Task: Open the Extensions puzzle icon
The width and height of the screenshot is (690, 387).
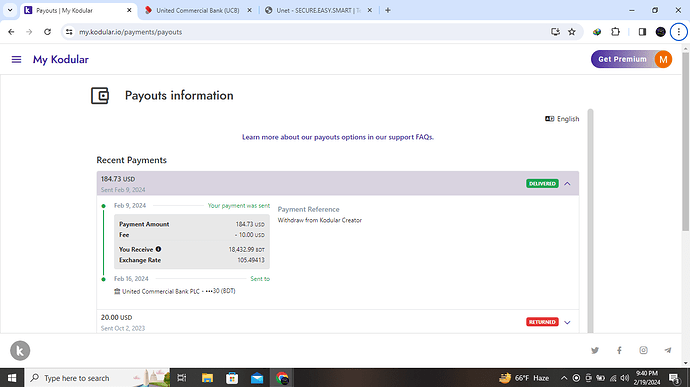Action: [x=616, y=32]
